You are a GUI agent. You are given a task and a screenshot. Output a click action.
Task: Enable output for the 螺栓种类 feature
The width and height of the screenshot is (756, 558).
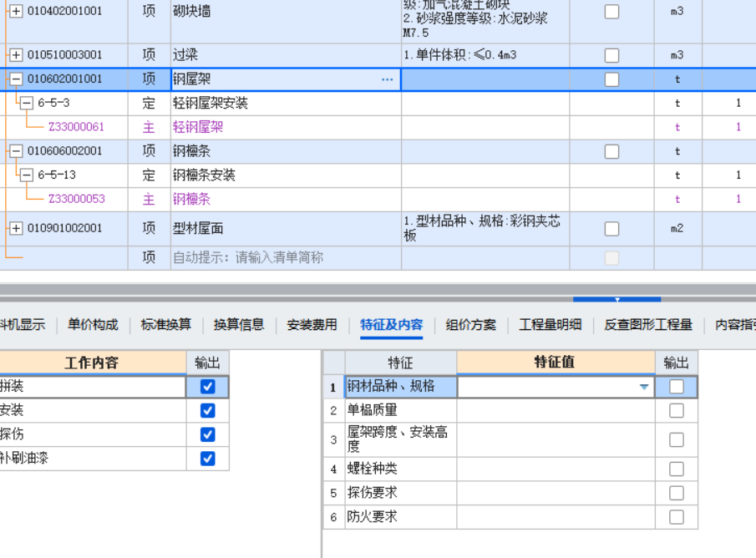pos(676,469)
